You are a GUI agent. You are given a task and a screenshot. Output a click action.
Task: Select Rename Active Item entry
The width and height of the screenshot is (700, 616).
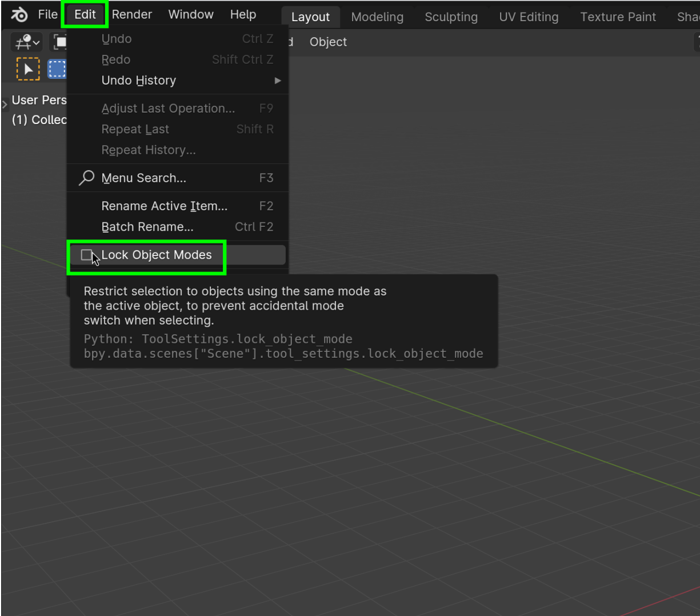(x=178, y=206)
